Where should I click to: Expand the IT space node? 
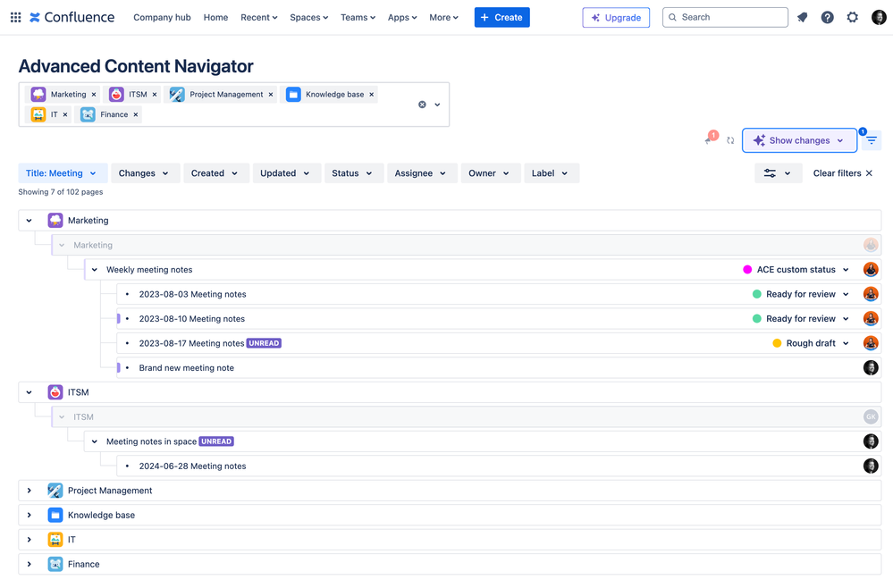point(29,540)
